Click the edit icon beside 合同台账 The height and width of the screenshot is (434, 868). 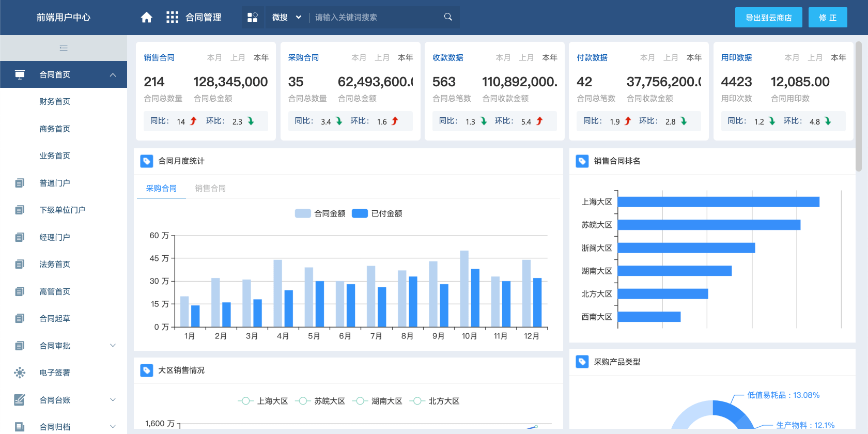pos(20,400)
